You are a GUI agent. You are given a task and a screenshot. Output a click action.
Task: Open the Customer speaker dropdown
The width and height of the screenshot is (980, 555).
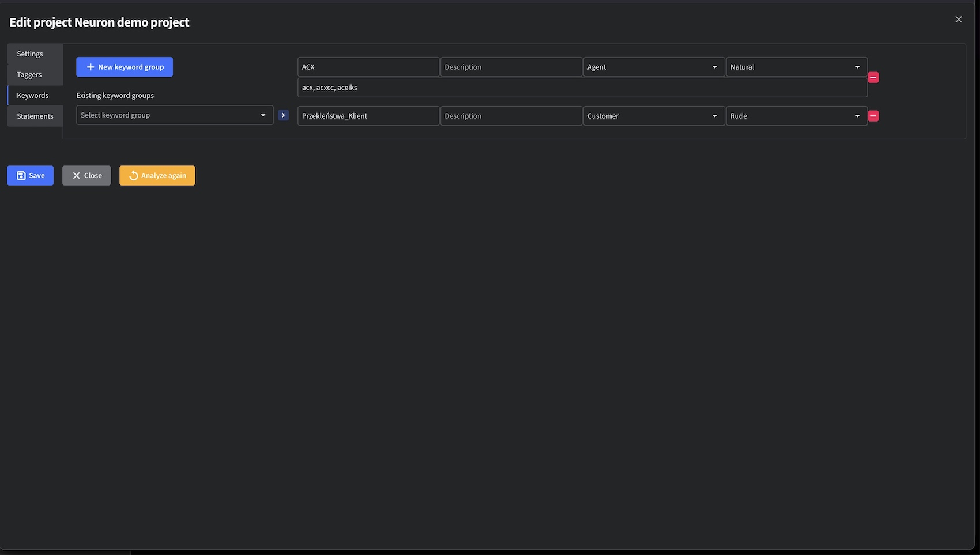tap(653, 116)
